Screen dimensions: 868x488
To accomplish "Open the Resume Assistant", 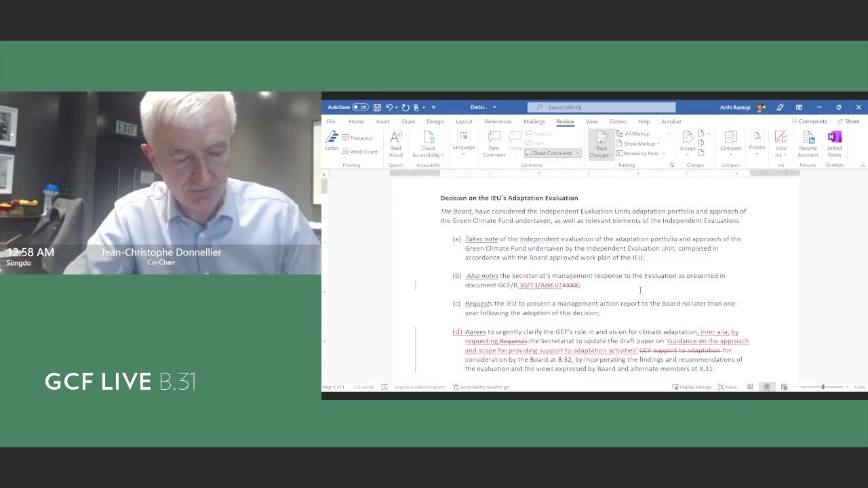I will 808,144.
